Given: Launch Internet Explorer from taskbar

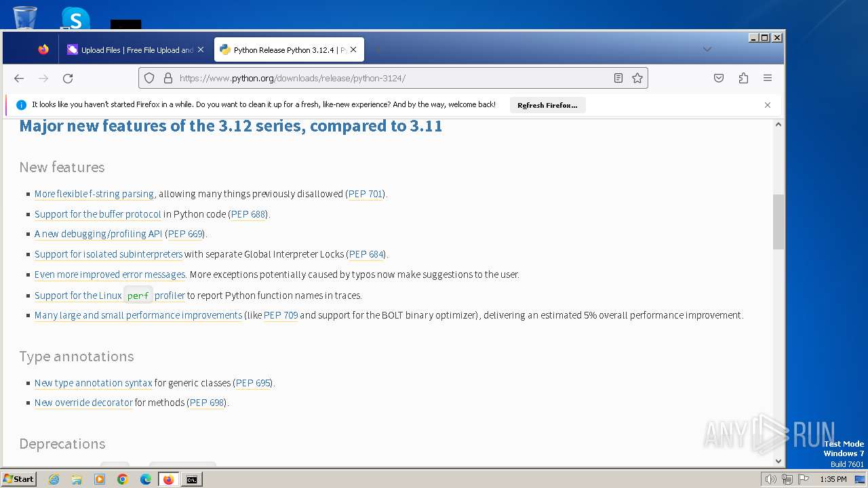Looking at the screenshot, I should click(x=54, y=479).
